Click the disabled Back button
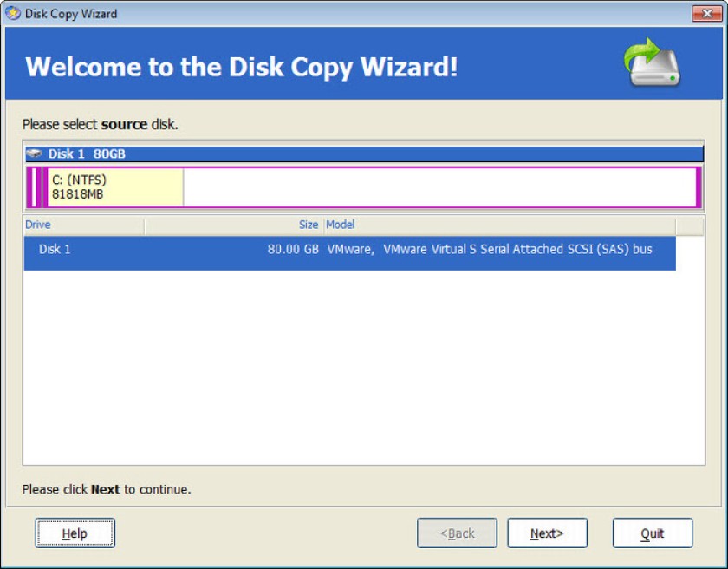 (x=457, y=533)
